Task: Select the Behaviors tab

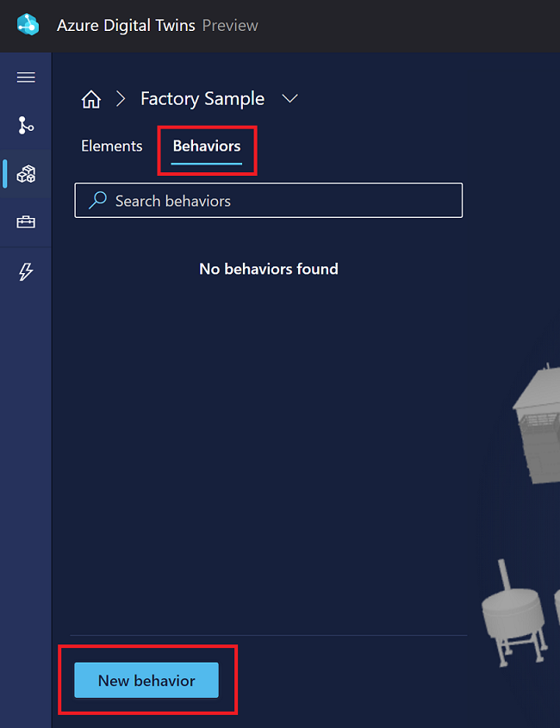Action: (x=207, y=146)
